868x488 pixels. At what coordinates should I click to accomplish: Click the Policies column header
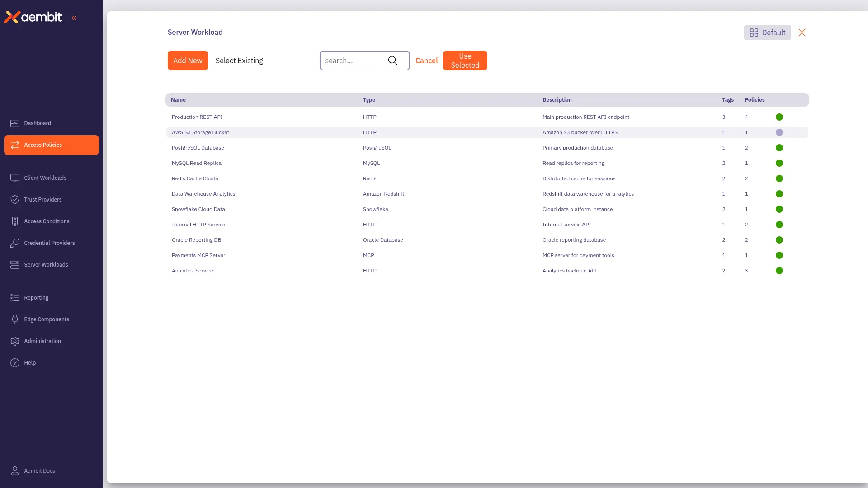click(755, 100)
